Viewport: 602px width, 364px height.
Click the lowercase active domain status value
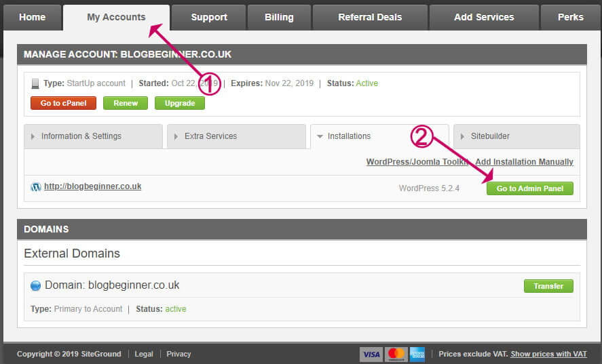[x=176, y=309]
